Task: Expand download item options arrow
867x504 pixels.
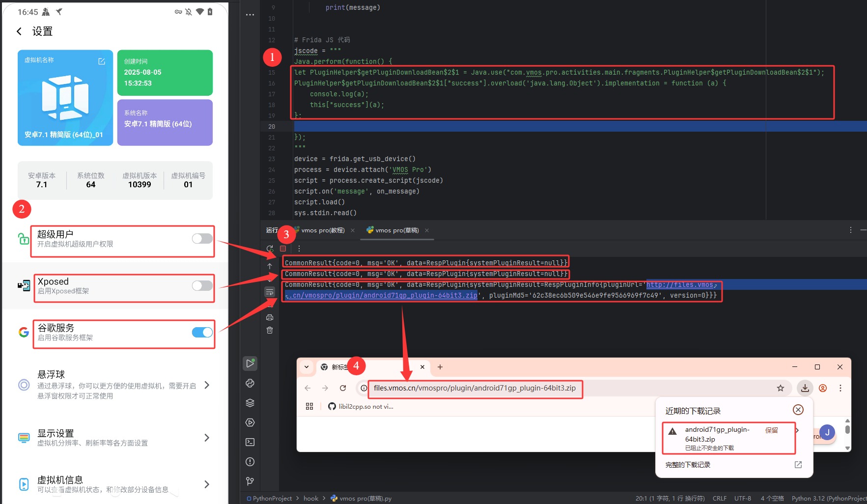Action: [797, 430]
